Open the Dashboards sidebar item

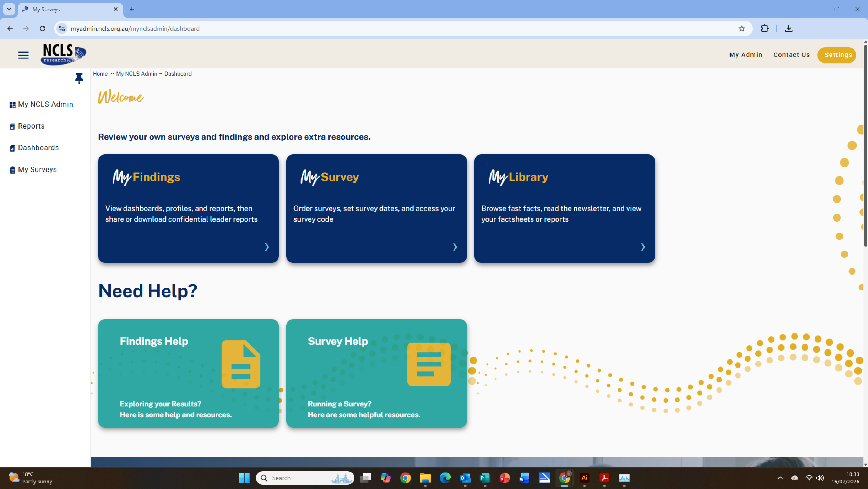click(38, 148)
